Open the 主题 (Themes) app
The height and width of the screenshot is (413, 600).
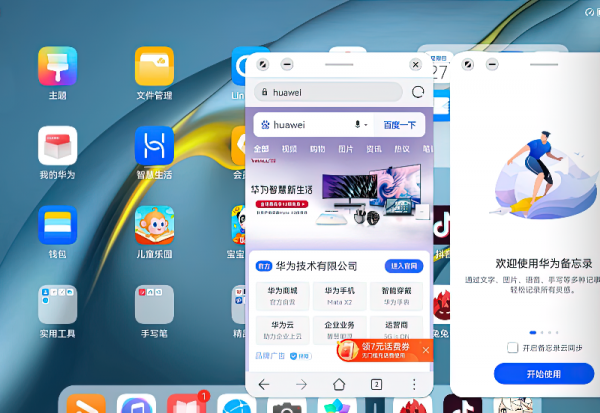coord(57,66)
